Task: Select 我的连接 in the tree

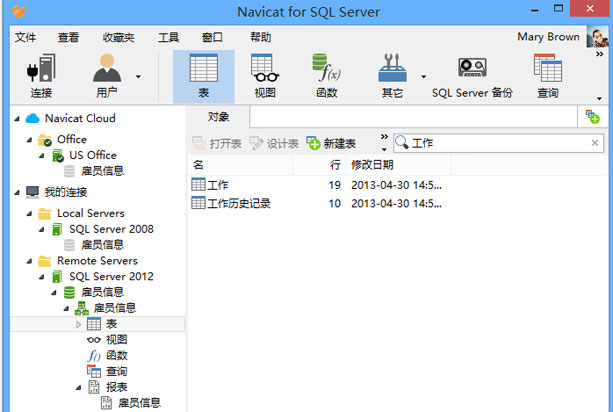Action: pos(66,192)
